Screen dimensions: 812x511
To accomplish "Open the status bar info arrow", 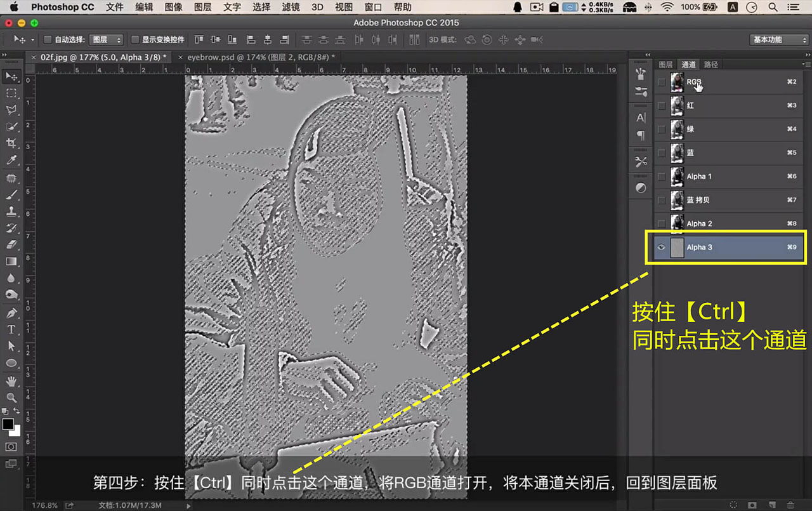I will 188,506.
